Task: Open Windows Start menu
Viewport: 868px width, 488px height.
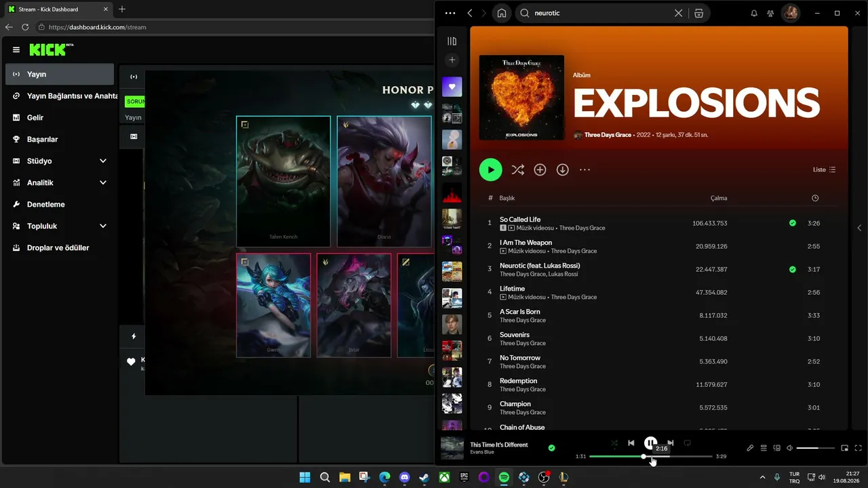Action: (x=305, y=477)
